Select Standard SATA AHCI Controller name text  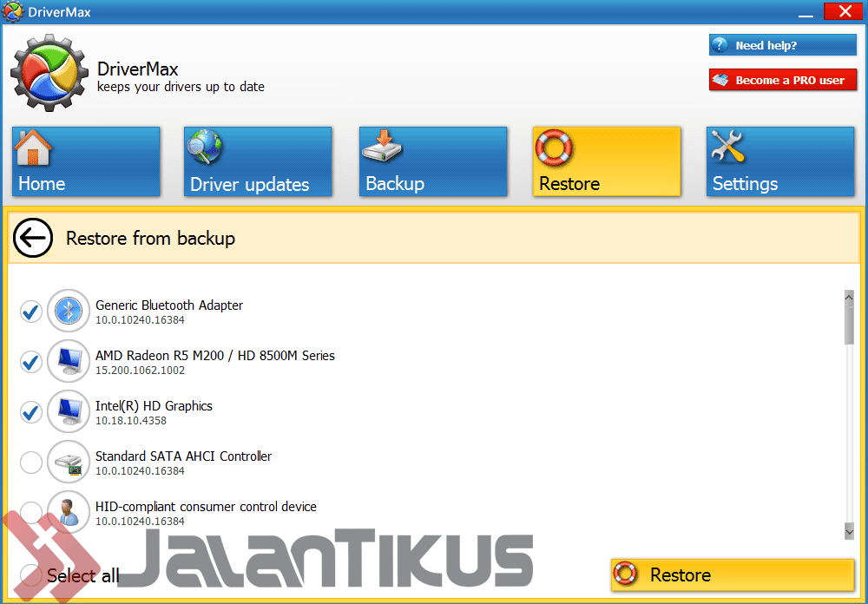tap(183, 456)
